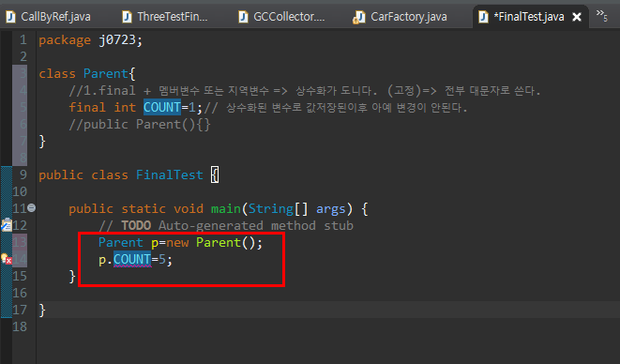Click the underlined COUNT on line 14
Viewport: 620px width, 364px height.
click(x=132, y=259)
